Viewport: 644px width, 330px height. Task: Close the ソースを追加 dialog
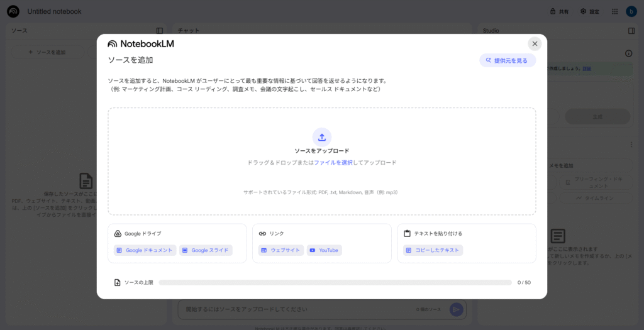(535, 43)
